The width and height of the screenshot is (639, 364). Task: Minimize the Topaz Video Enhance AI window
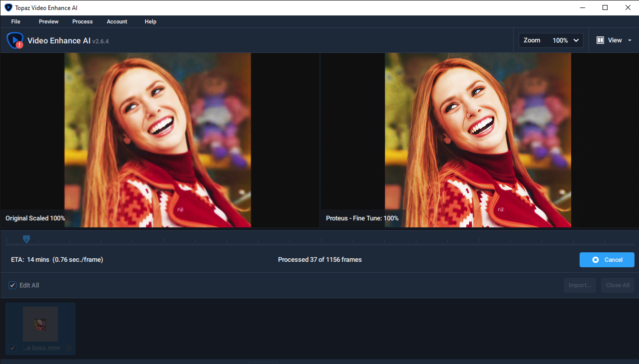(582, 7)
